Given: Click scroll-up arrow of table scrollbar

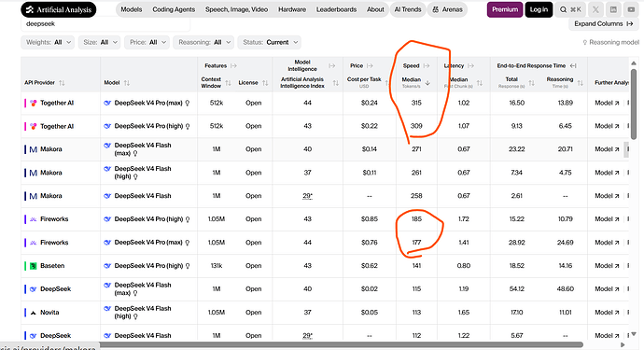Looking at the screenshot, I should coord(634,63).
